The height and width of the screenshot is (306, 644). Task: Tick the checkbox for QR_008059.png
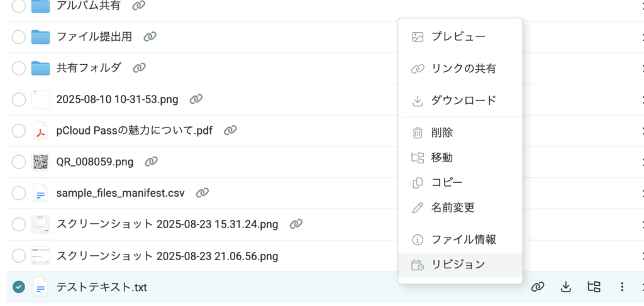click(19, 162)
